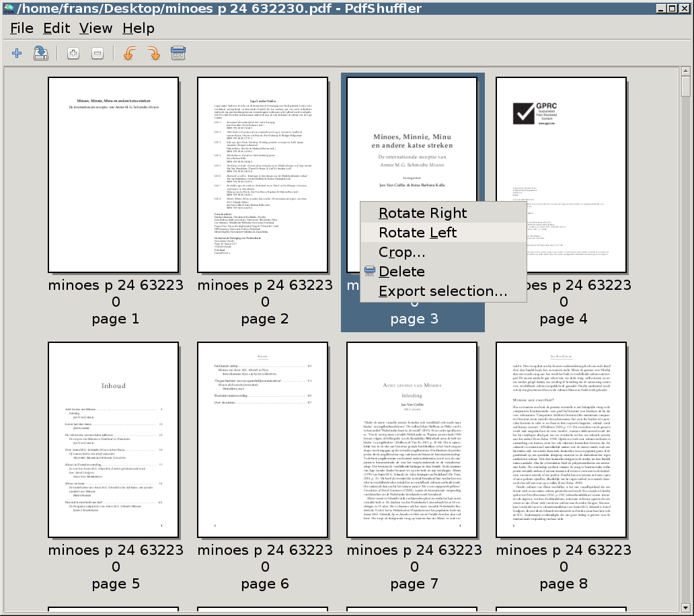Choose Rotate Right from the context menu

[x=422, y=213]
